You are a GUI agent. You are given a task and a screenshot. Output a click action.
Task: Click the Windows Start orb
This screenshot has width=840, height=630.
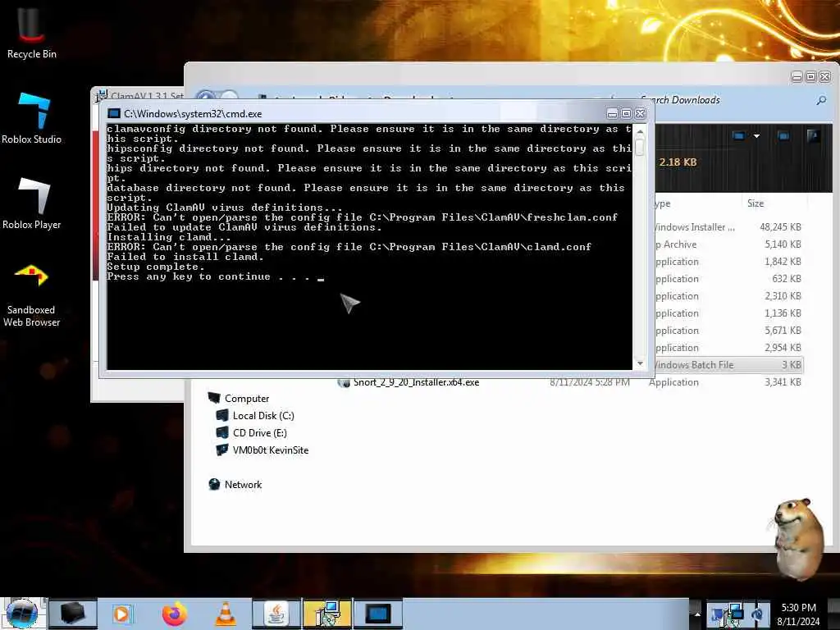22,614
